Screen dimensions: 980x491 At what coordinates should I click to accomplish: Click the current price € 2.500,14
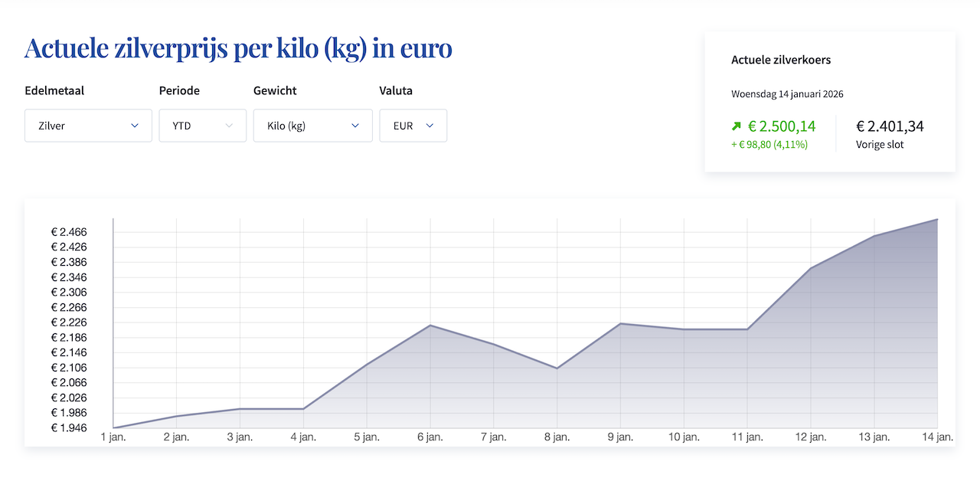pyautogui.click(x=782, y=126)
